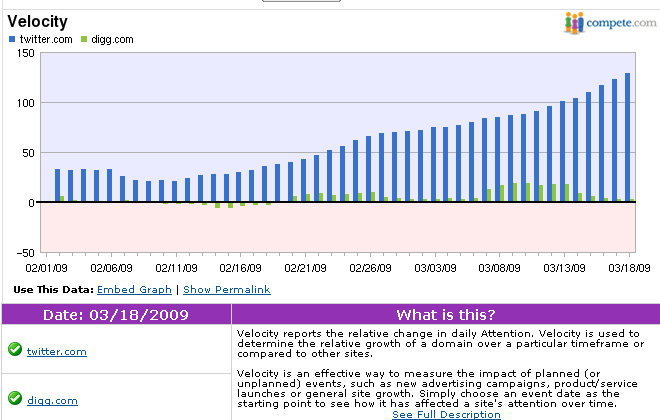This screenshot has width=660, height=420.
Task: Click the 02/11/09 x-axis label
Action: point(176,268)
